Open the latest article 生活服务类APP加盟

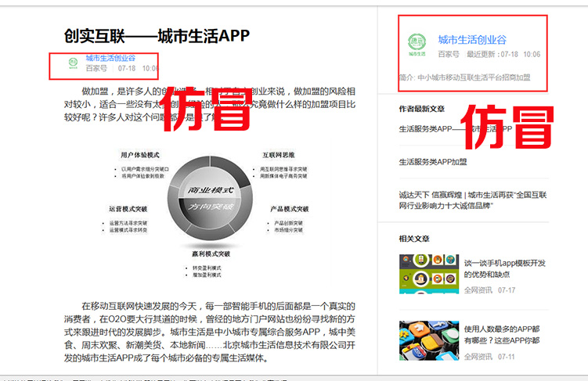(433, 162)
